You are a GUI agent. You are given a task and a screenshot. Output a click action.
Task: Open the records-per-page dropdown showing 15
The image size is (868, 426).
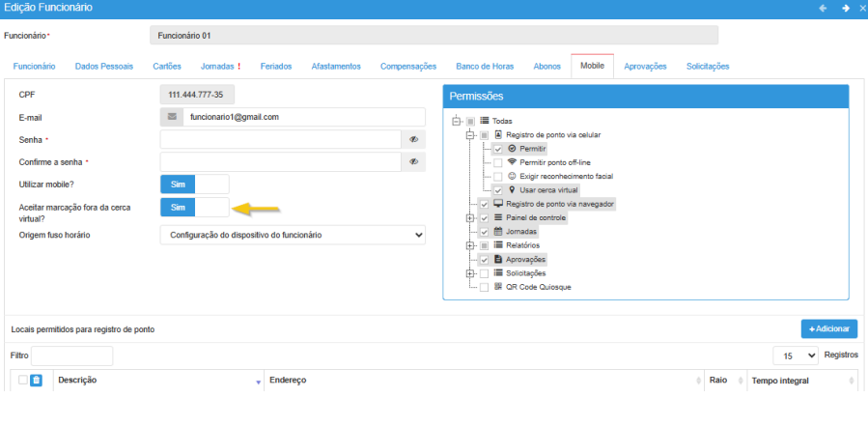tap(796, 355)
